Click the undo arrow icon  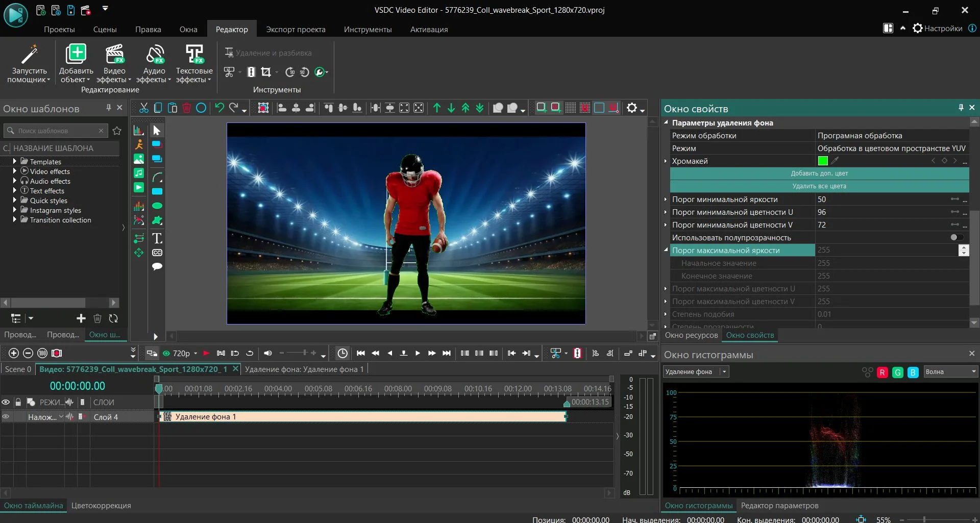pos(219,108)
